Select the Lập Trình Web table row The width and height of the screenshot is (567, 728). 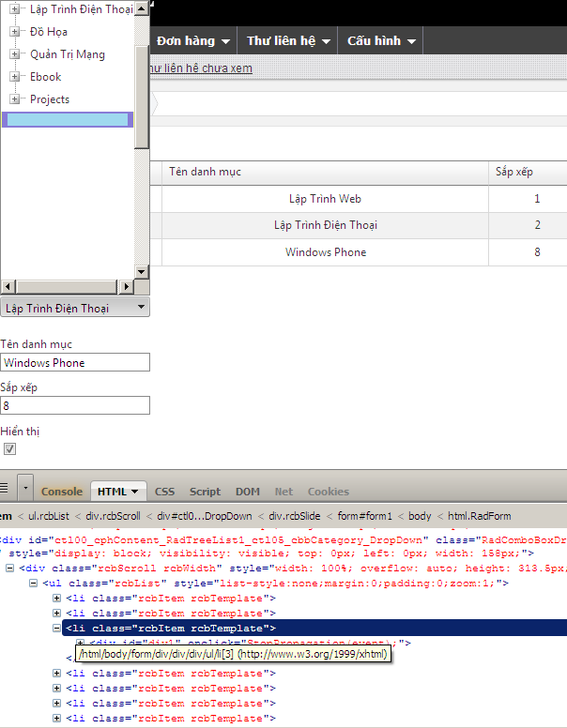point(359,199)
